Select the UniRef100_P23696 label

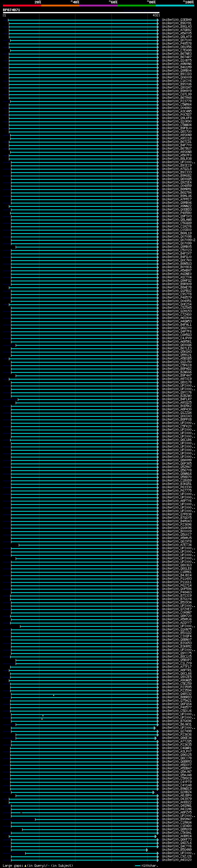point(176,525)
